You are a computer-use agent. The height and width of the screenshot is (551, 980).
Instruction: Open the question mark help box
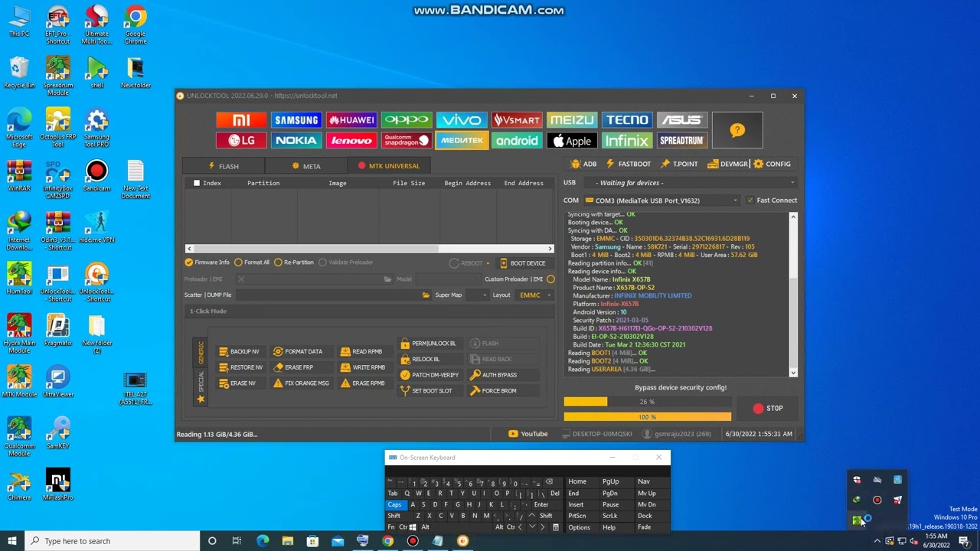[737, 130]
